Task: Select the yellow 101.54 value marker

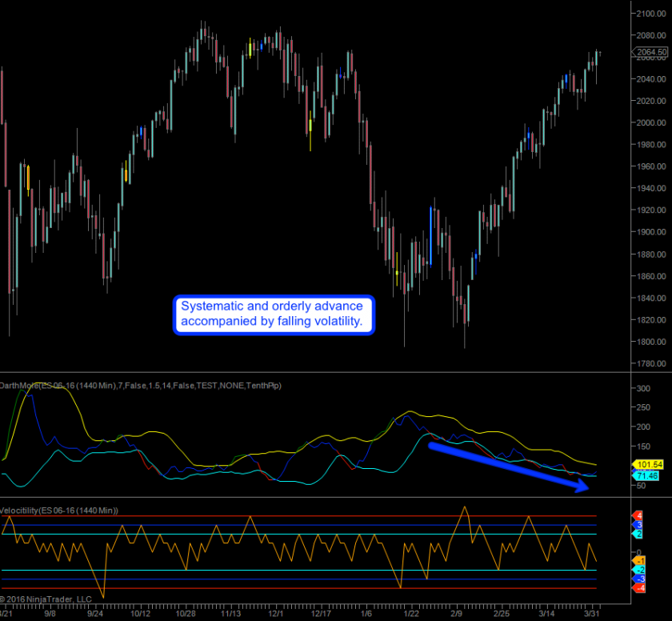Action: pos(648,464)
